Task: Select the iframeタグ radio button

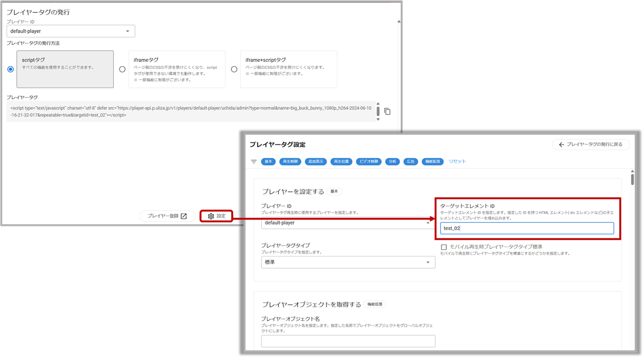Action: coord(122,69)
